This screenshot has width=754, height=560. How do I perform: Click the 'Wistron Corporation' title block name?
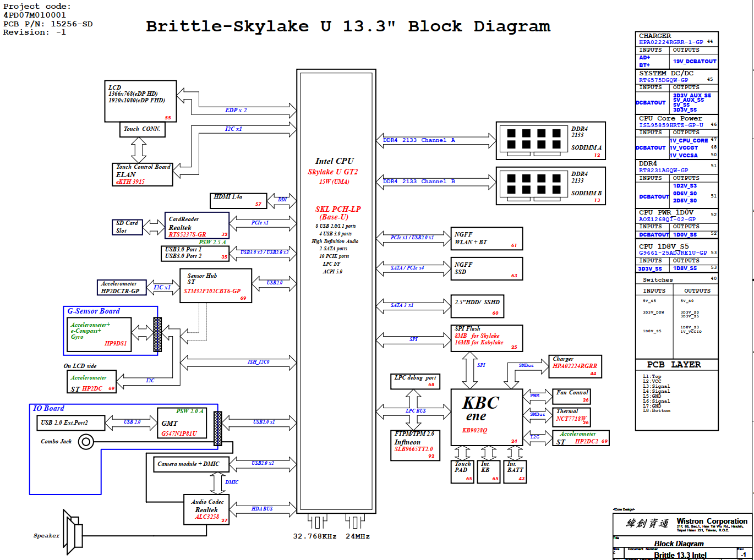click(x=712, y=521)
